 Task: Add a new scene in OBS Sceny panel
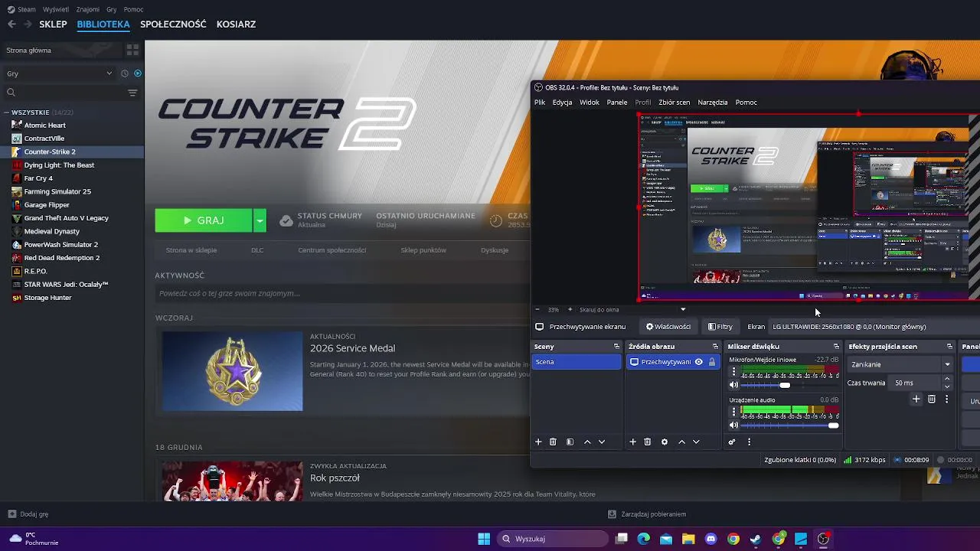click(538, 442)
